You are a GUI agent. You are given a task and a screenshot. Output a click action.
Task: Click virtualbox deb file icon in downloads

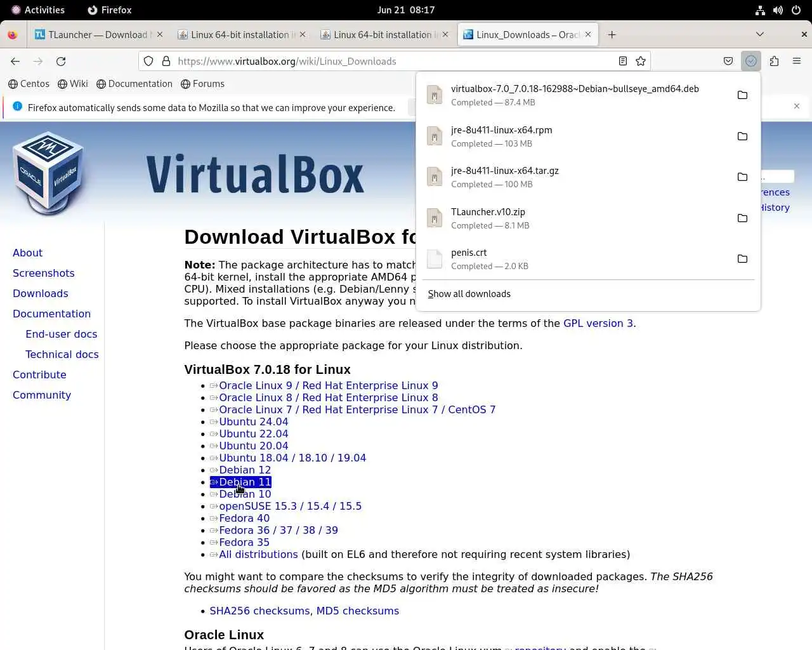tap(435, 95)
